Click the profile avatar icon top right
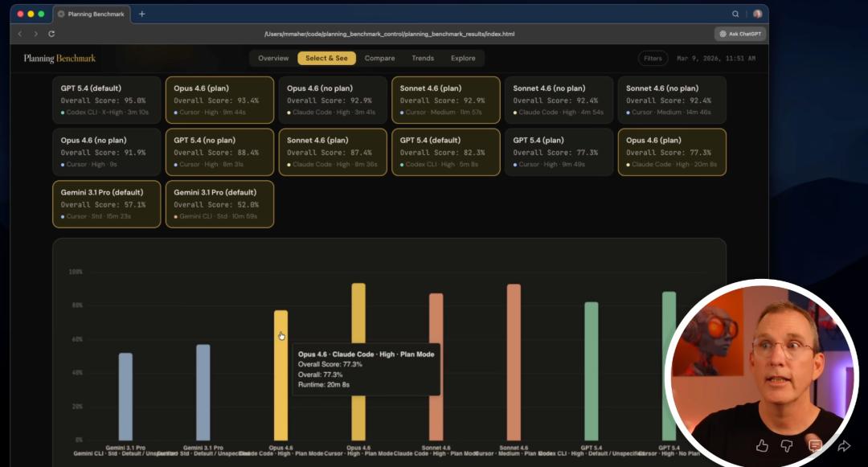868x467 pixels. tap(757, 14)
